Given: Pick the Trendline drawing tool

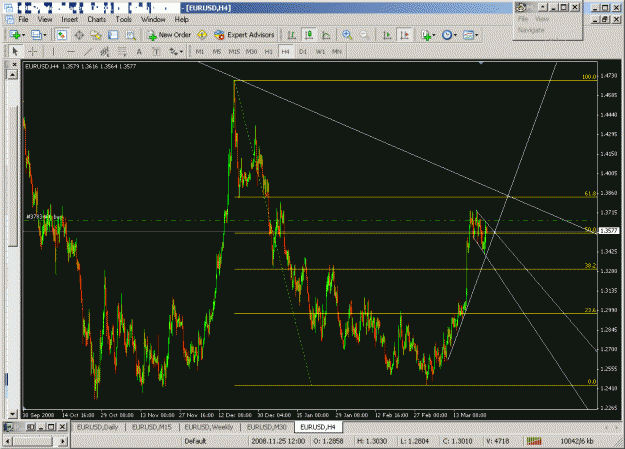Looking at the screenshot, I should tap(88, 51).
